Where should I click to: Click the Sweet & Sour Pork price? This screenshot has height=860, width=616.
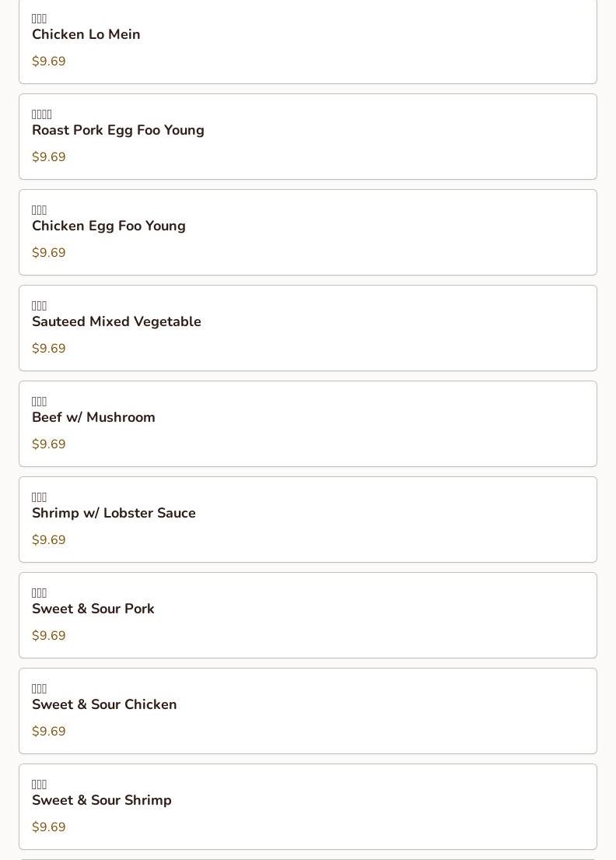pyautogui.click(x=49, y=635)
